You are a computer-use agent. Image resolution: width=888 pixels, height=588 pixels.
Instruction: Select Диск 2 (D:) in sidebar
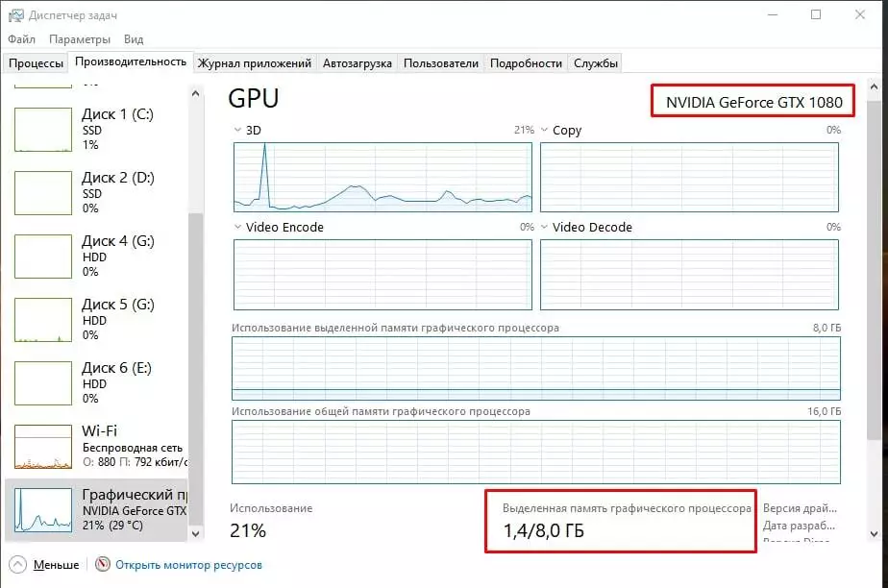click(96, 193)
